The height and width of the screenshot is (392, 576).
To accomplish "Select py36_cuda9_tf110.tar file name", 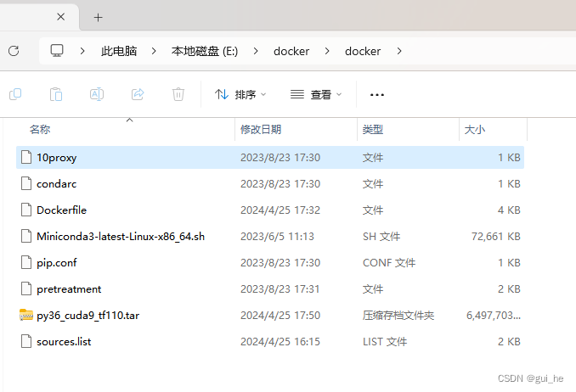I will 88,316.
